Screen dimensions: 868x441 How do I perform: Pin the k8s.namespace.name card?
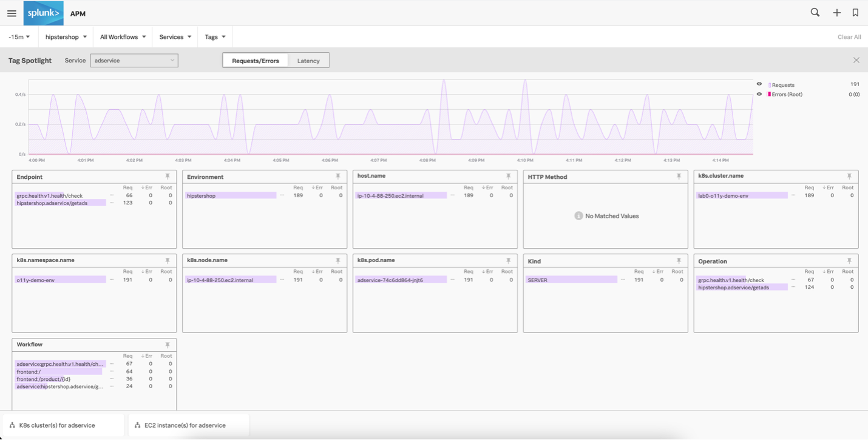click(x=168, y=261)
